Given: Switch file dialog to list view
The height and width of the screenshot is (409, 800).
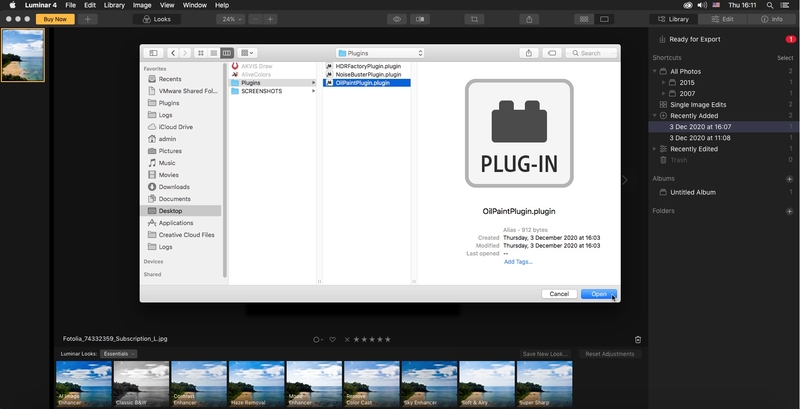Looking at the screenshot, I should (214, 53).
